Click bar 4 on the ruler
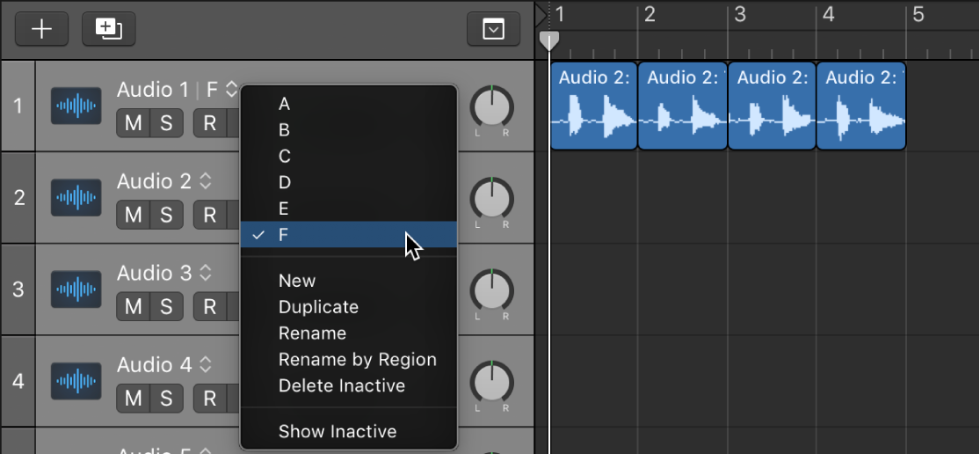The height and width of the screenshot is (454, 980). click(x=828, y=15)
